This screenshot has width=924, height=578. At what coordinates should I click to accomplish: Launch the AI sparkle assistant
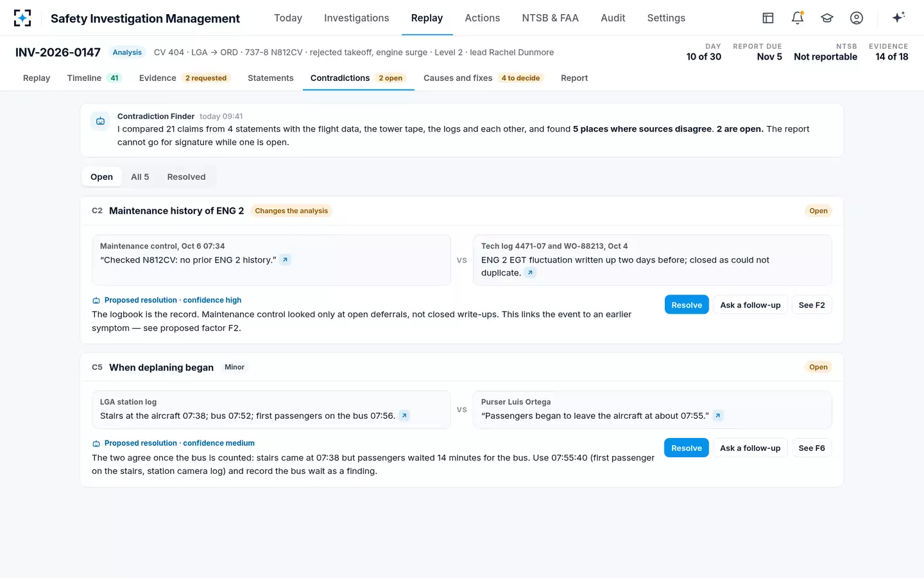pos(898,18)
